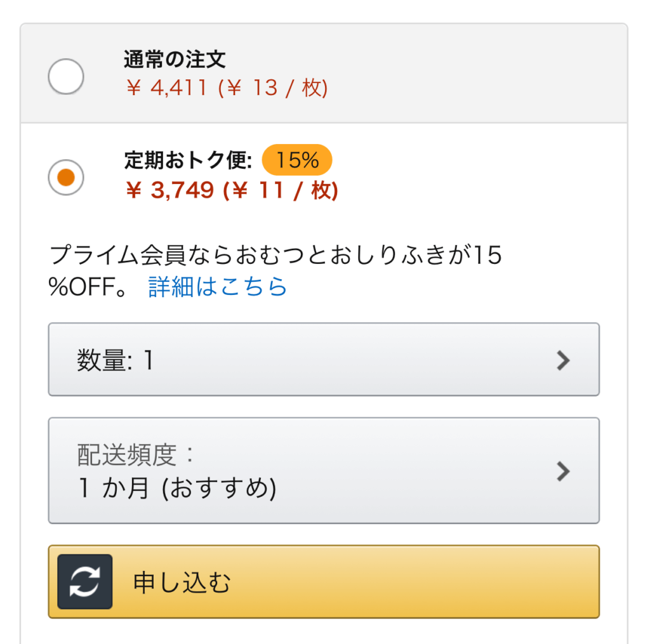Viewport: 650px width, 644px height.
Task: Click the chevron arrow in 数量 row
Action: coord(563,360)
